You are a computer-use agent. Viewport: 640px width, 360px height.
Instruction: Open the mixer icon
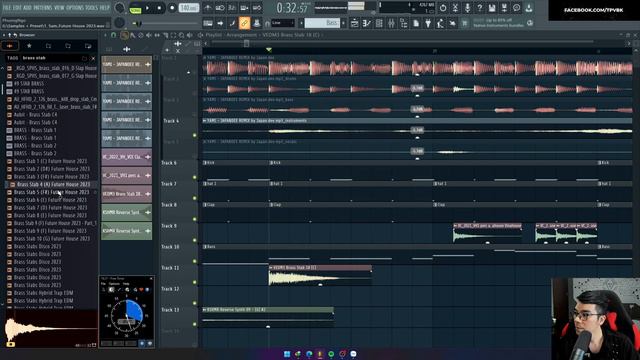tap(391, 23)
